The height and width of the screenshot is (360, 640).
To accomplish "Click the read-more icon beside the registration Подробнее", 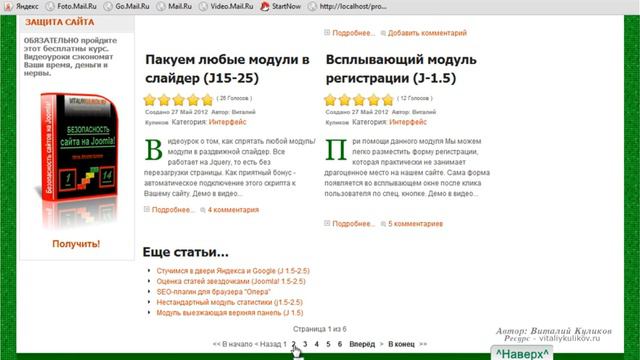I will pyautogui.click(x=327, y=223).
